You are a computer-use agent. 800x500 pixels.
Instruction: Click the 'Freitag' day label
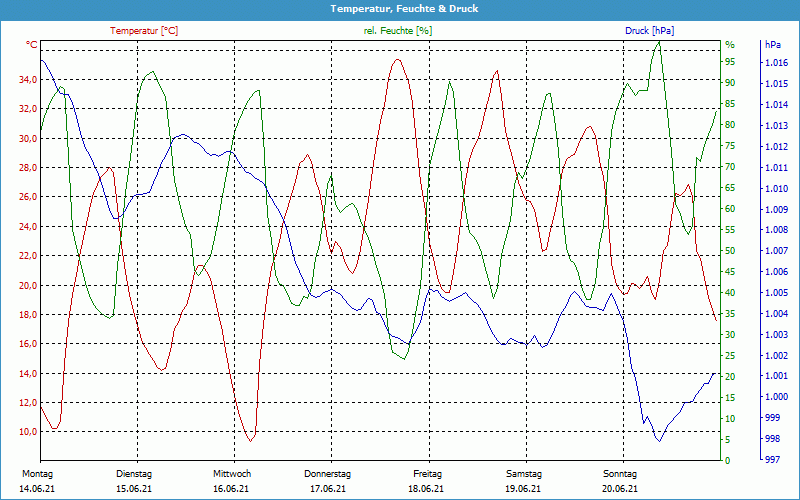pyautogui.click(x=428, y=474)
